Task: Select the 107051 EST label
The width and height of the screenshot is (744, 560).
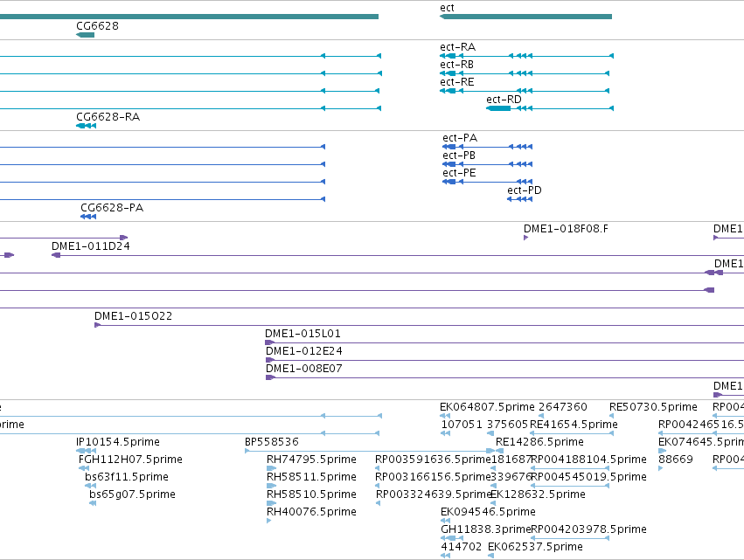Action: click(x=462, y=425)
